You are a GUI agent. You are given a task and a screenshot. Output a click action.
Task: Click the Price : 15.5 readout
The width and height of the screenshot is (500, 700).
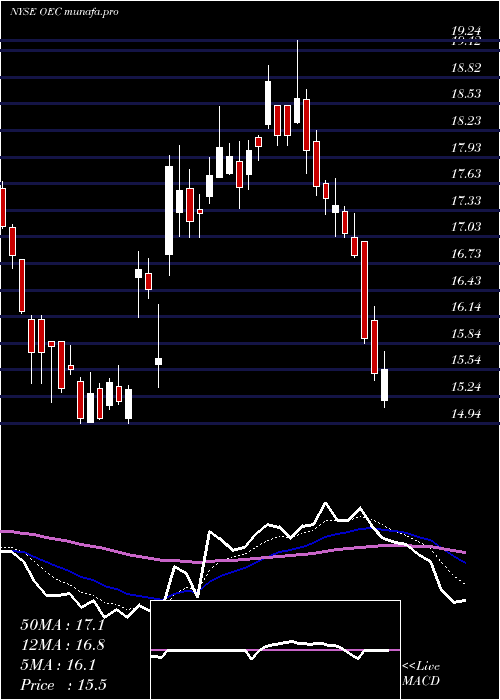(x=63, y=685)
